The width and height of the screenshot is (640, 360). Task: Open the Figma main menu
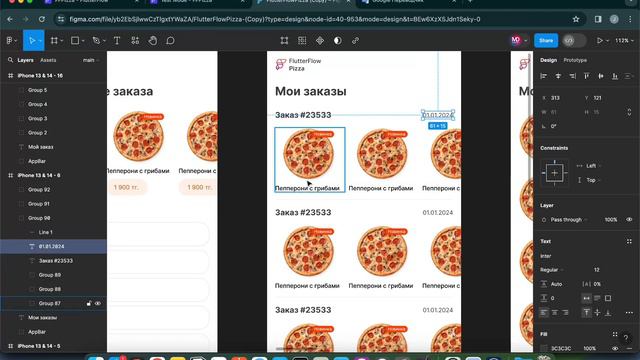point(10,40)
